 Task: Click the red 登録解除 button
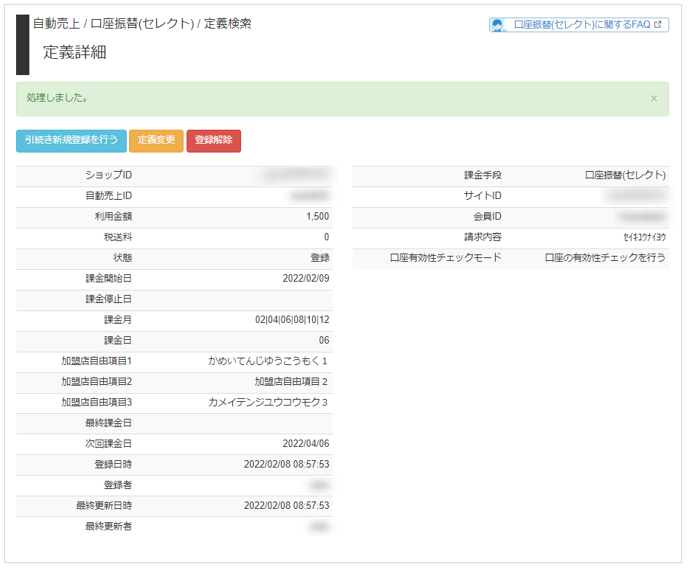point(214,140)
